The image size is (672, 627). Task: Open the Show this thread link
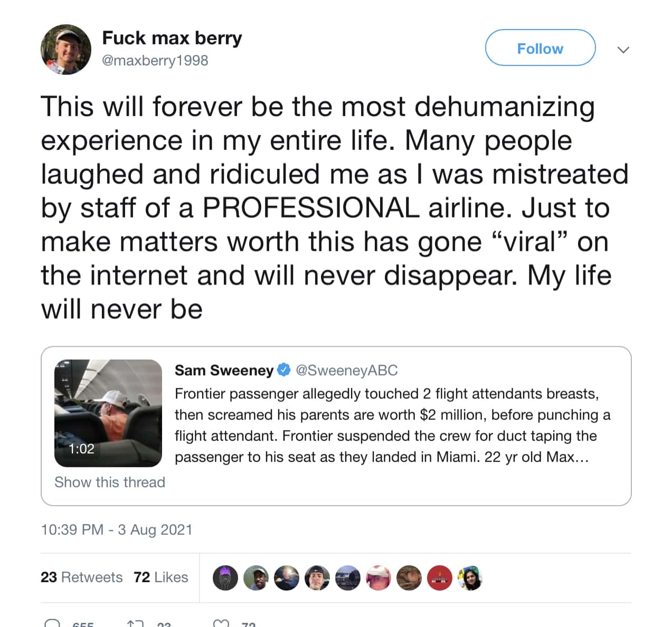110,482
